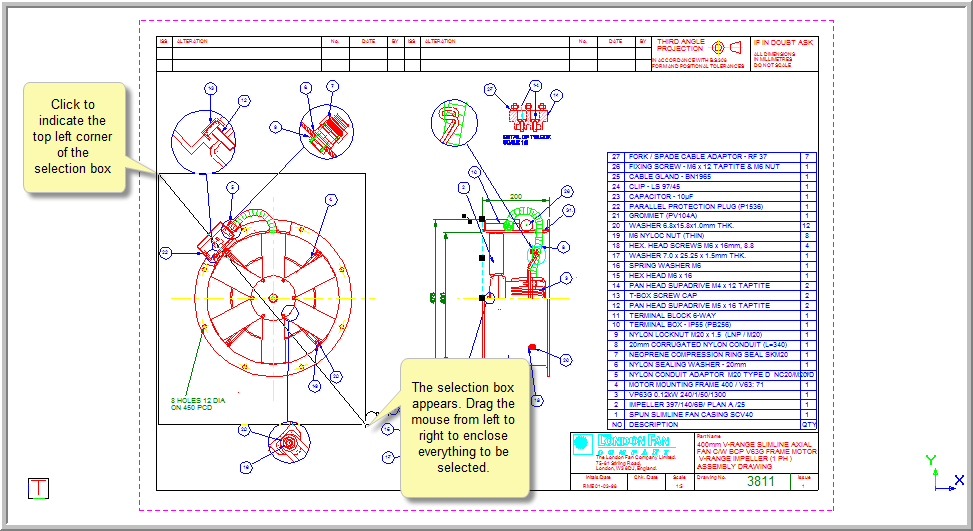Select the SPUN SLIMLINE FAN CASING row
Image resolution: width=973 pixels, height=531 pixels.
coord(698,413)
